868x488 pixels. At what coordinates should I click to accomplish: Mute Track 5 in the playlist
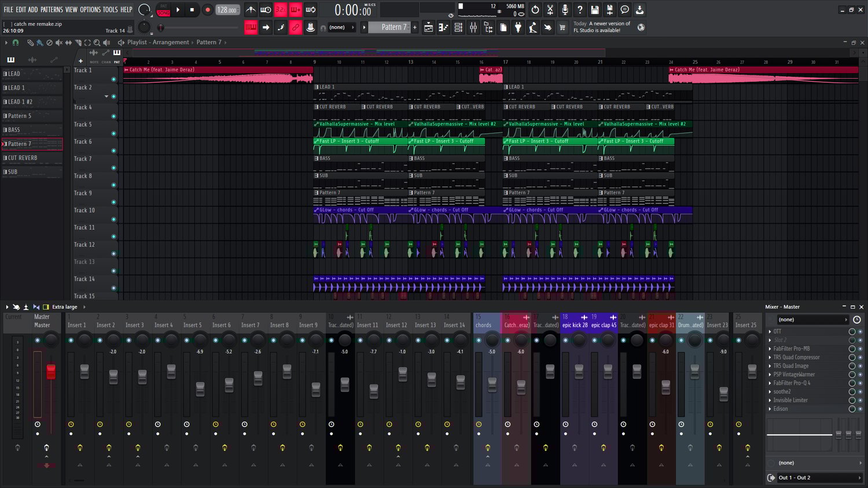click(113, 133)
